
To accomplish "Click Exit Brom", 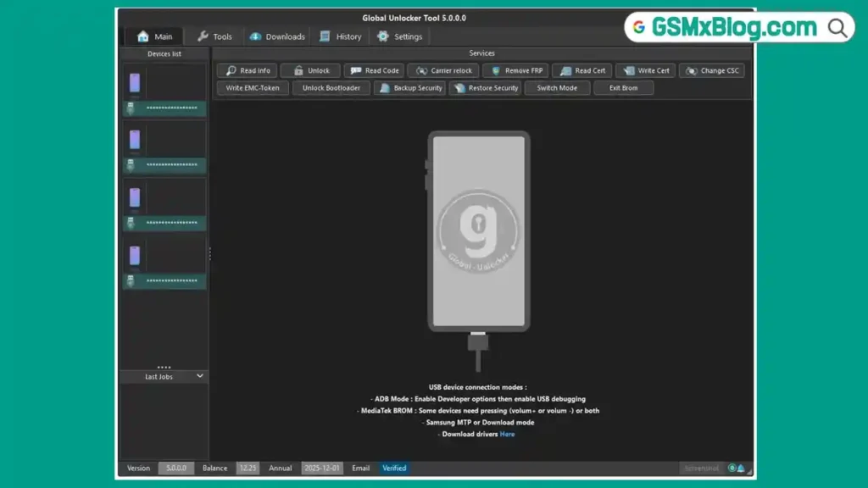I will [x=623, y=88].
